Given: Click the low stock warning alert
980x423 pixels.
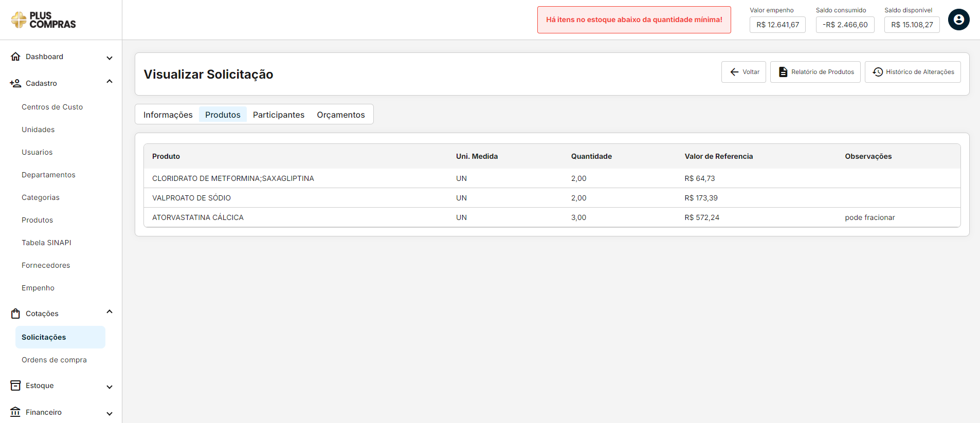Looking at the screenshot, I should click(634, 20).
